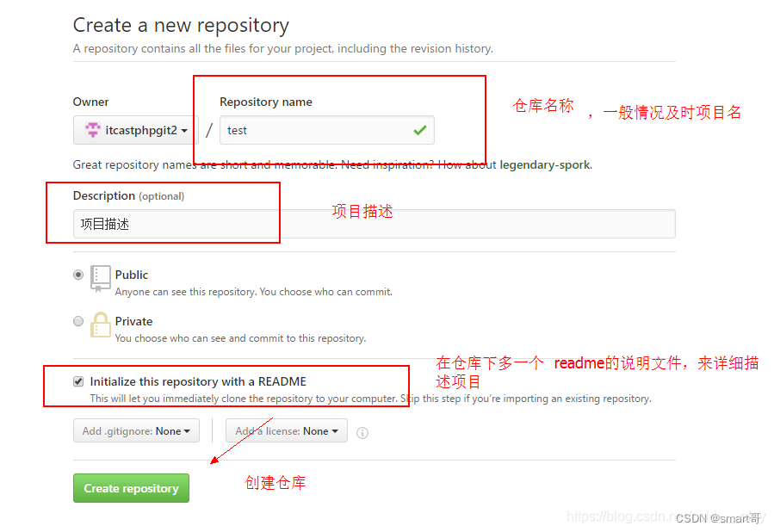Focus the Description input field

point(375,224)
